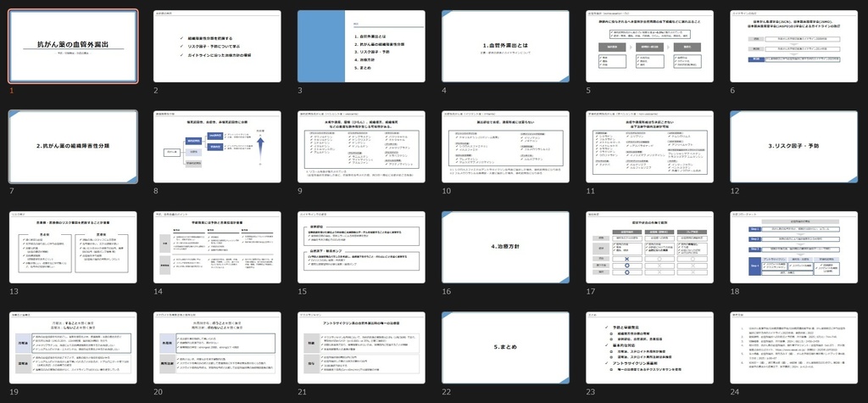
Task: Select slide 6 guideline history thumbnail
Action: point(793,47)
